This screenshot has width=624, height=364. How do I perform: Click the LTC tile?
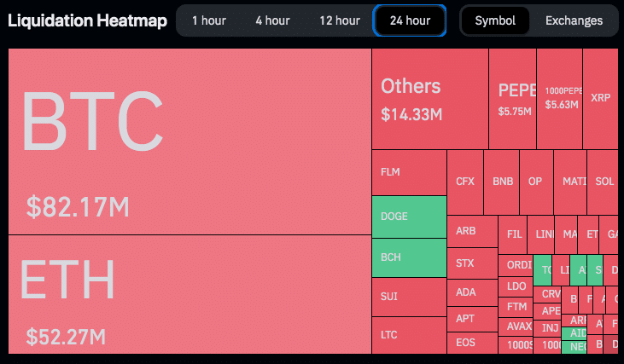pos(409,335)
